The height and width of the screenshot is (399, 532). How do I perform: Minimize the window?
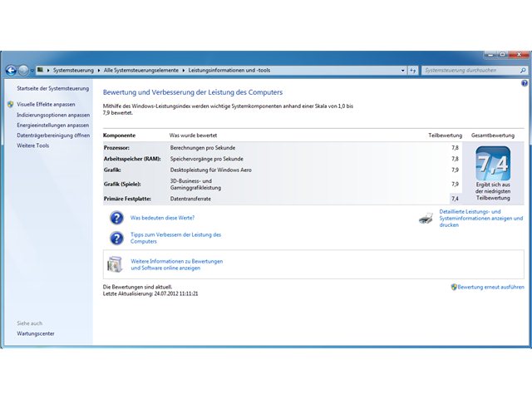coord(490,54)
